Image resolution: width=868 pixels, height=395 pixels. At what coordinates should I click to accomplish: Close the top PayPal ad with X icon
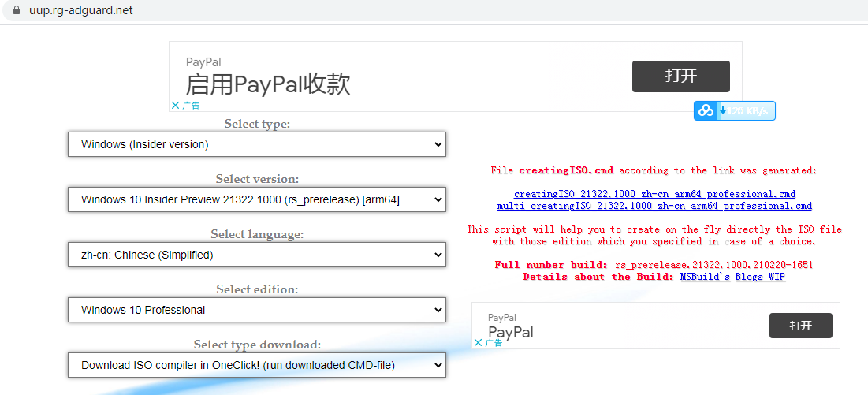click(x=175, y=105)
